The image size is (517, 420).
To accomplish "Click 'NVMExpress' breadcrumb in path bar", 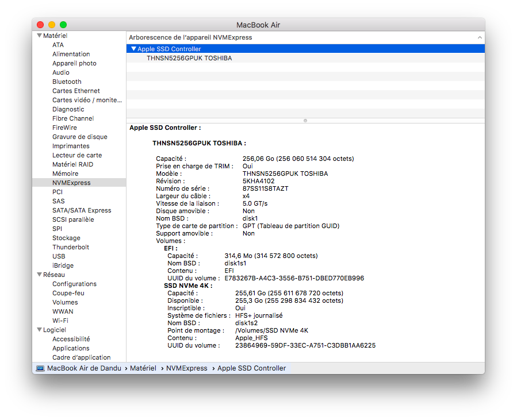I will 187,368.
